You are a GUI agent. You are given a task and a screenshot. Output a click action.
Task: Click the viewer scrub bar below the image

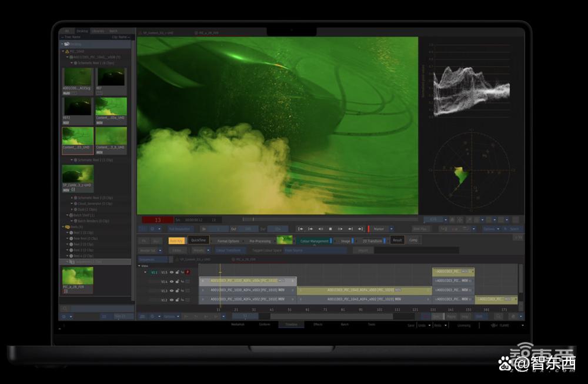click(x=330, y=219)
